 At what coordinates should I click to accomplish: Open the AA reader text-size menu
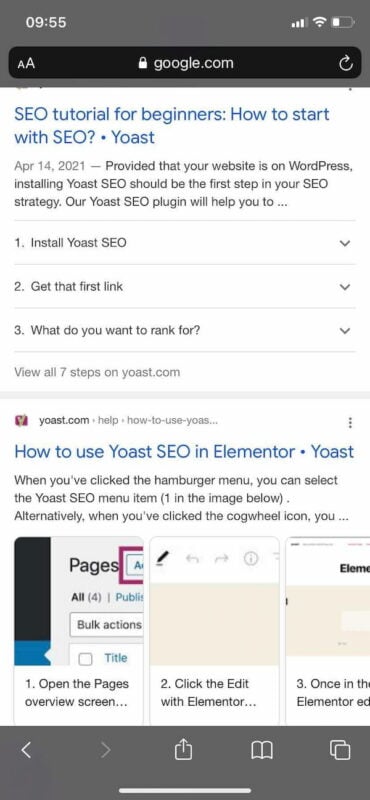[26, 64]
